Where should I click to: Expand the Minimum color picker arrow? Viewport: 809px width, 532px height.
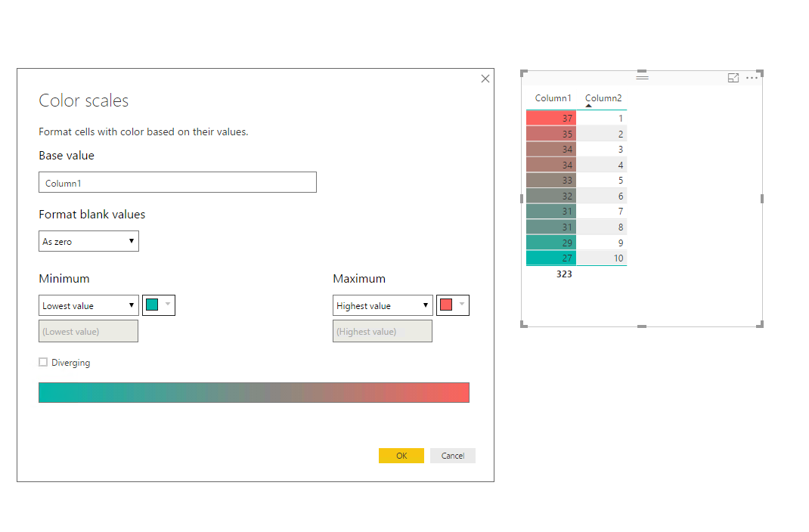tap(168, 304)
